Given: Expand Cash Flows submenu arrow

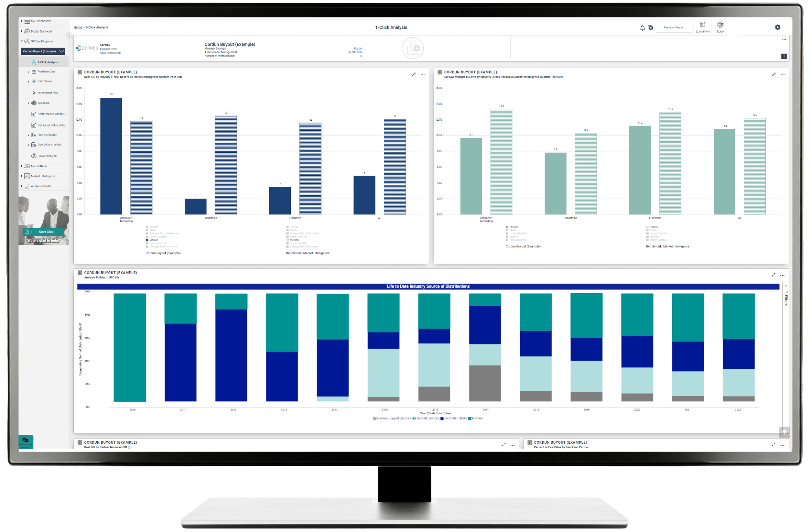Looking at the screenshot, I should 28,81.
